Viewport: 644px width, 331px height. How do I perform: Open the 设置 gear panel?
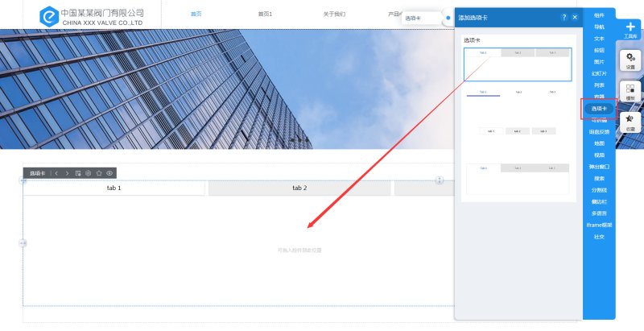[x=630, y=60]
